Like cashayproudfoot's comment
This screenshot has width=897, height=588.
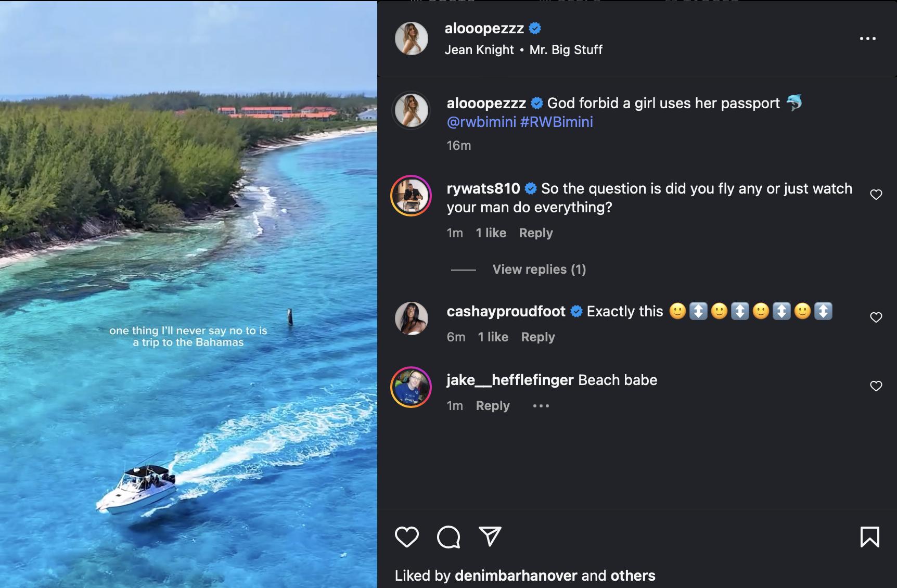click(876, 317)
